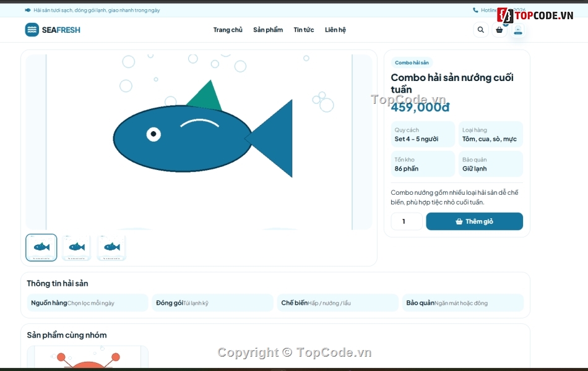Select the third fish thumbnail
Viewport: 588px width, 371px height.
tap(112, 247)
